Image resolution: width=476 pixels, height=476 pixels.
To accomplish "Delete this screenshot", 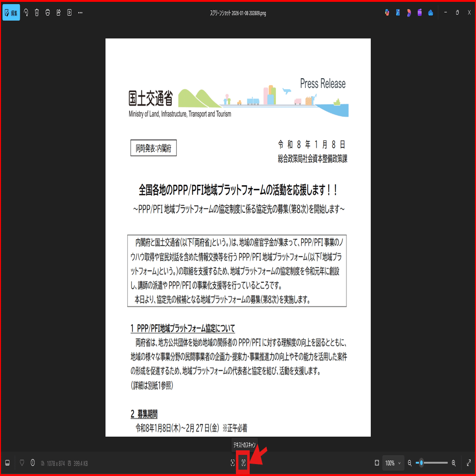I will pyautogui.click(x=37, y=12).
